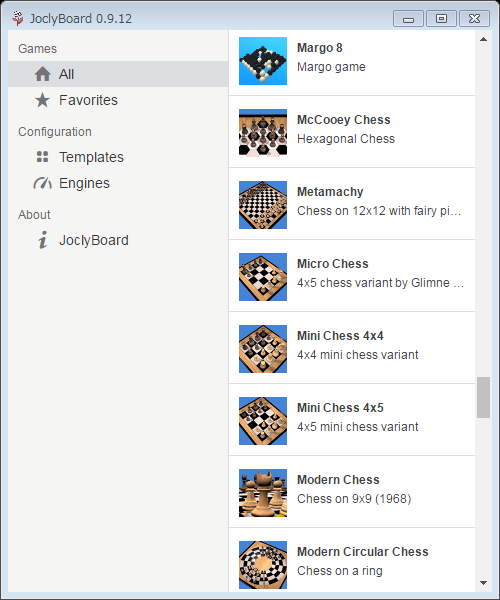
Task: Open the McCooey Chess thumbnail
Action: pos(263,133)
